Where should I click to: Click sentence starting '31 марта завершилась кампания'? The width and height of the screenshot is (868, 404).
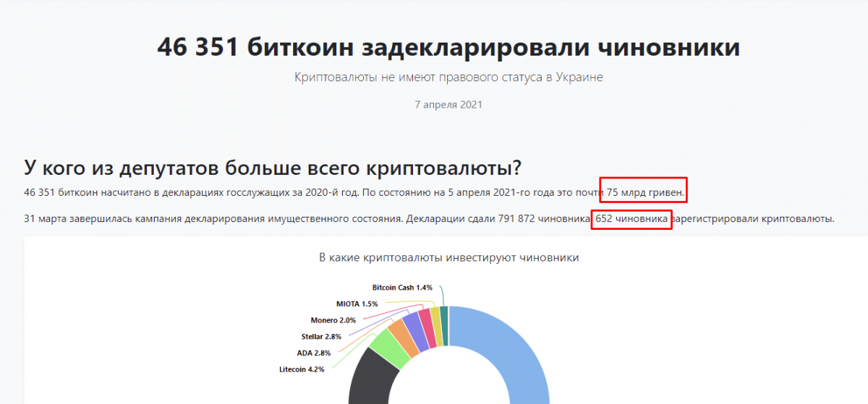point(429,218)
